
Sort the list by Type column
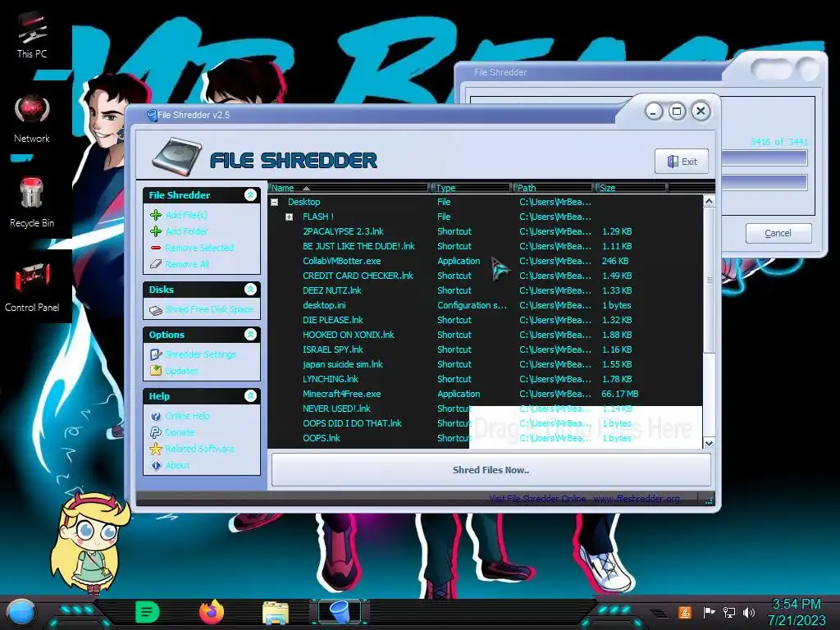tap(472, 188)
